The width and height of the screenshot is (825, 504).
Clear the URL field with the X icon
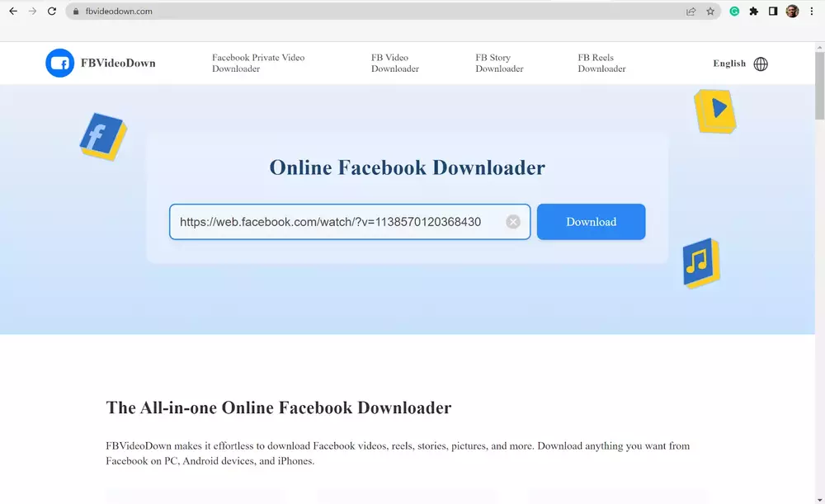(513, 222)
